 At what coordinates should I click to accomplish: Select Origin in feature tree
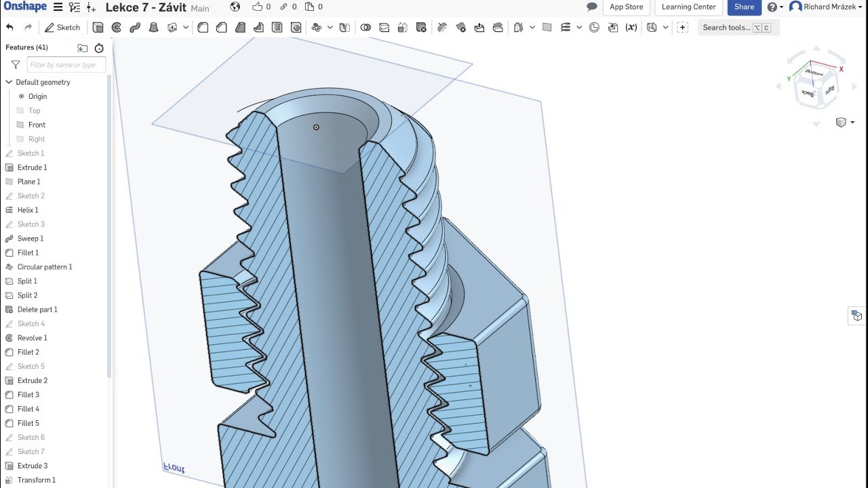(37, 96)
